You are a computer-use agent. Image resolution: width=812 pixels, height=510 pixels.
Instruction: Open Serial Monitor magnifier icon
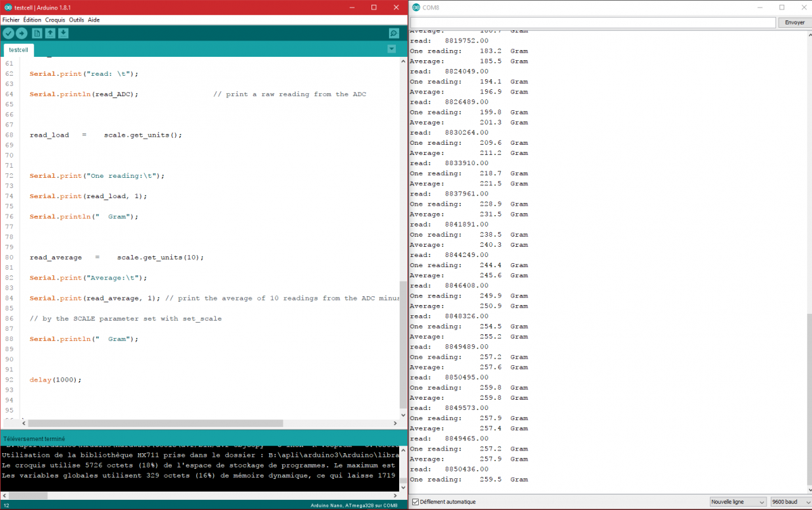(x=394, y=33)
